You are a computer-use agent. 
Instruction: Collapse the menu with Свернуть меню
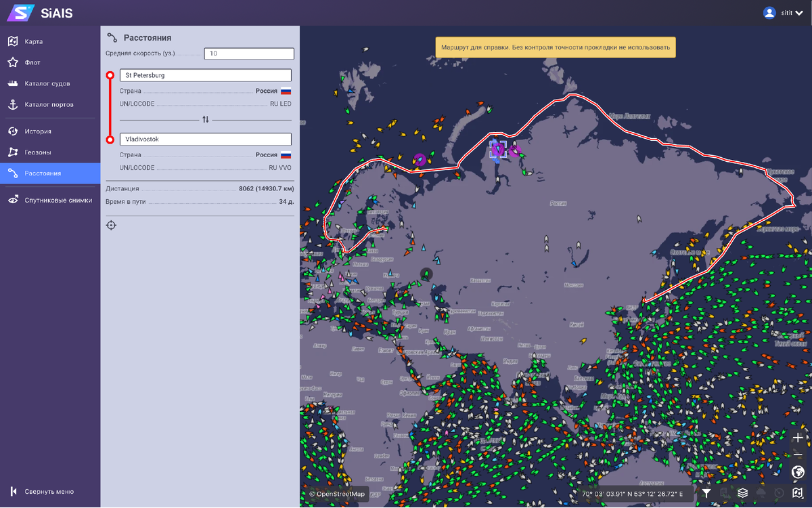pos(50,491)
